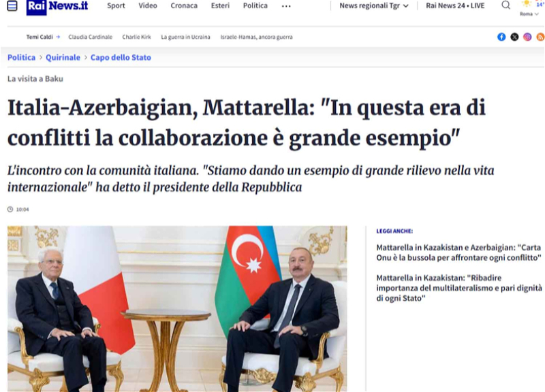Open the Claudia Cardinale hot topic

(91, 37)
